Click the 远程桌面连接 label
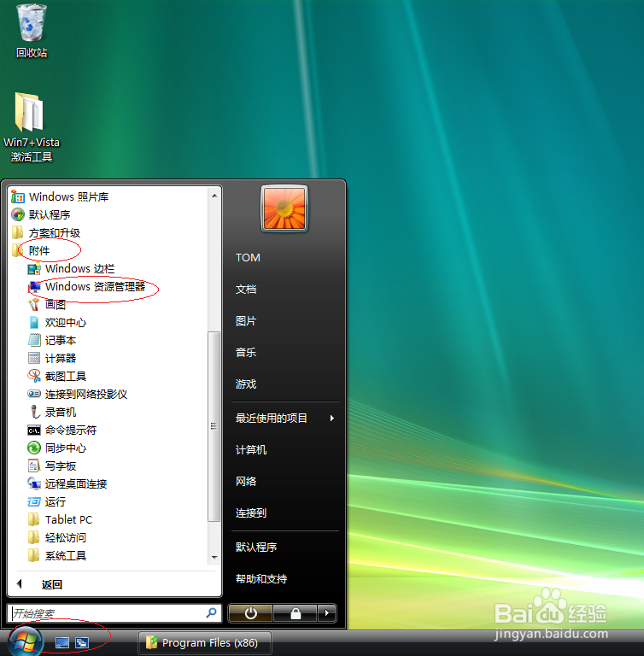The height and width of the screenshot is (656, 644). pyautogui.click(x=76, y=483)
